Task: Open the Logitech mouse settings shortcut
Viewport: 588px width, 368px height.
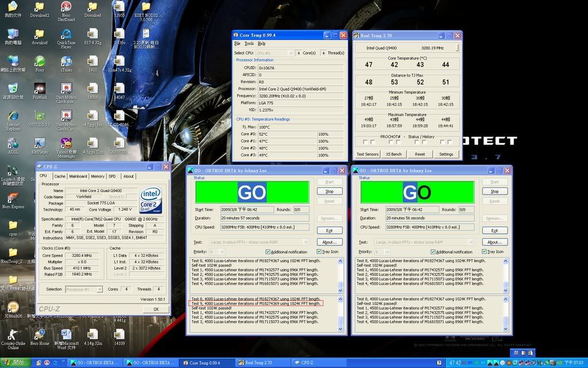Action: 13,175
